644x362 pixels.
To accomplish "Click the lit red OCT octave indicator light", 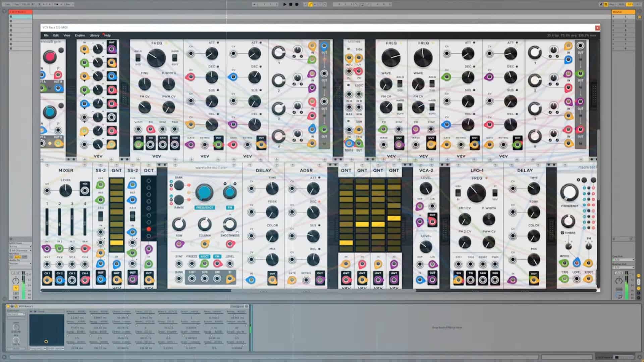I will 149,229.
